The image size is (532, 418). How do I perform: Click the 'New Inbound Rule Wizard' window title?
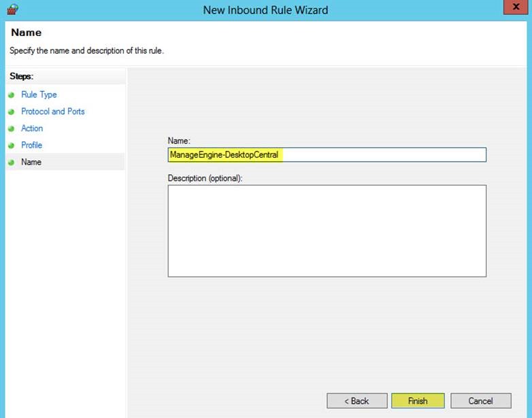265,10
